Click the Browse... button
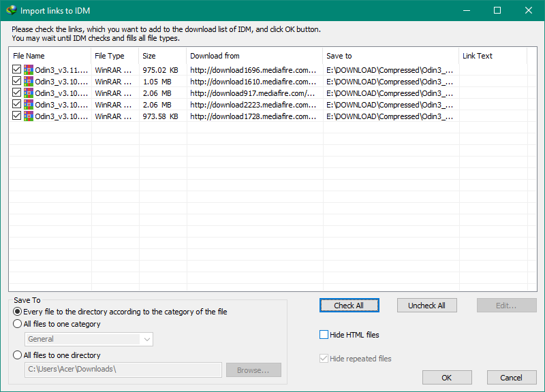The image size is (545, 392). click(253, 370)
